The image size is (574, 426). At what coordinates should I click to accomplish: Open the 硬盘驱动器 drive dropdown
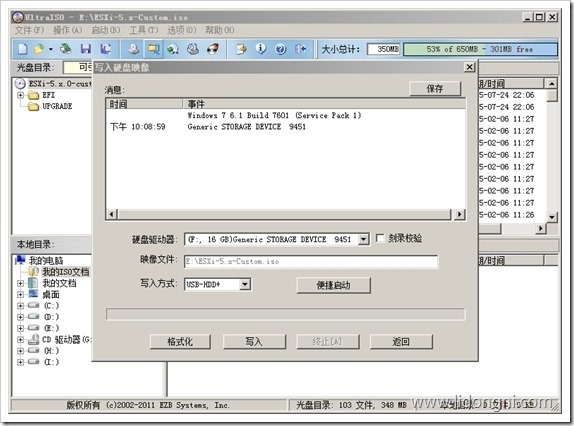point(363,239)
